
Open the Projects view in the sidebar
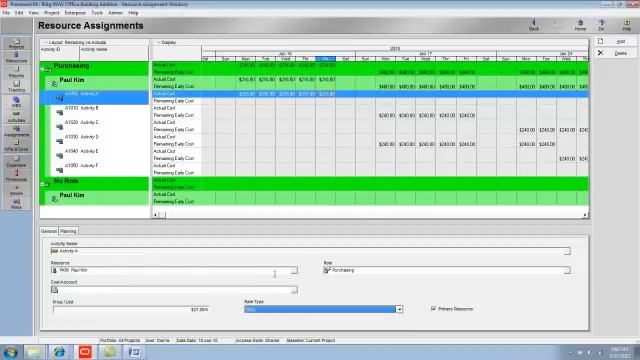[x=16, y=43]
